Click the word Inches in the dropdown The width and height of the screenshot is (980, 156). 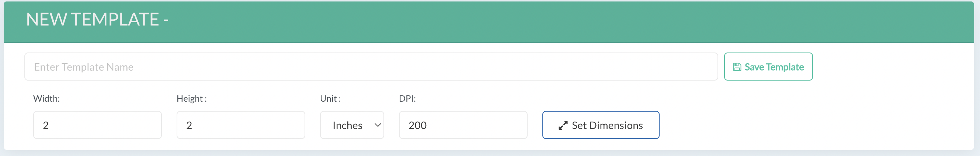[347, 125]
